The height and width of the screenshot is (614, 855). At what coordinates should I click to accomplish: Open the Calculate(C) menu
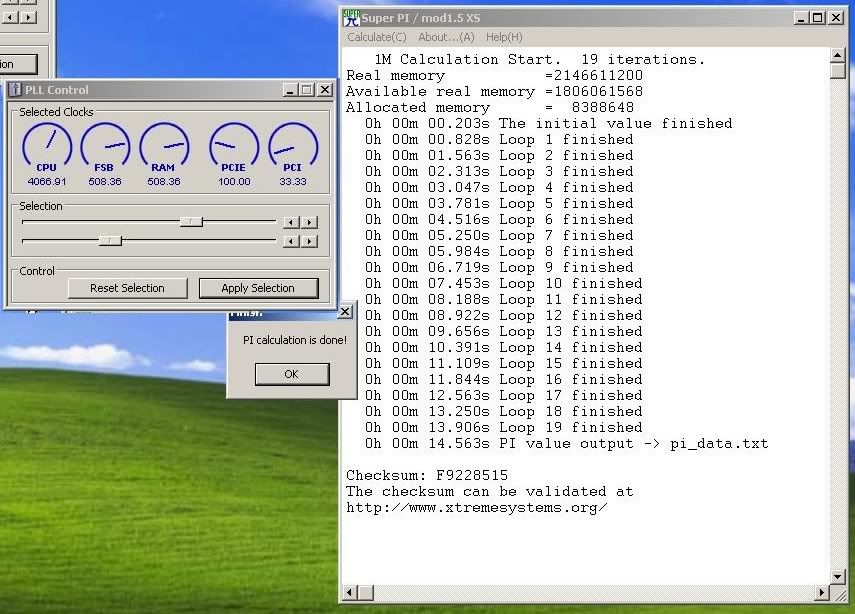pos(376,37)
